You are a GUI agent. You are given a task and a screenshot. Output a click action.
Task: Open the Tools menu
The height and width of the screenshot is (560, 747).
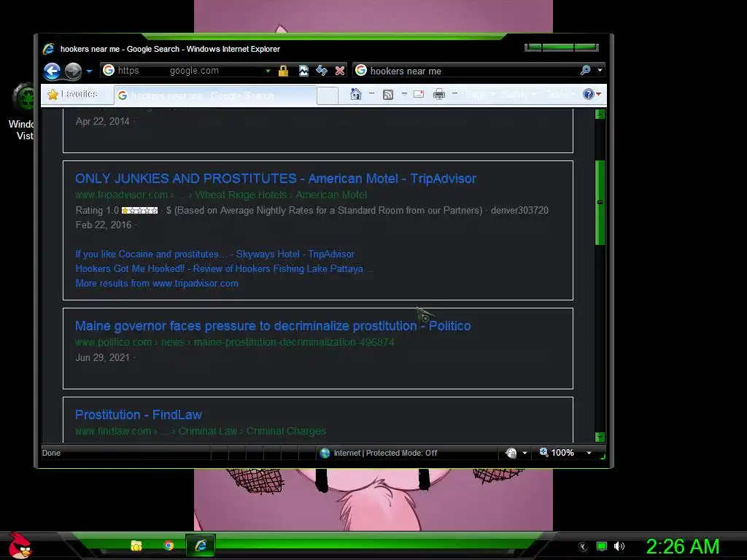[x=561, y=94]
